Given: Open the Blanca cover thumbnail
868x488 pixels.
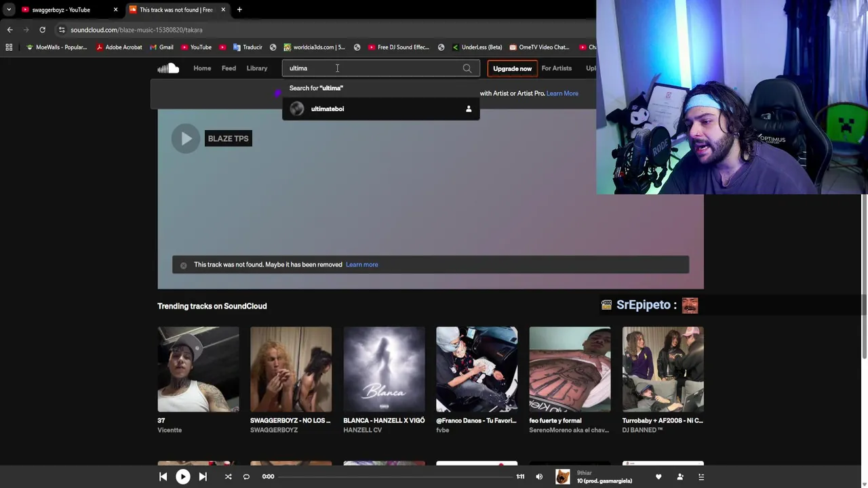Looking at the screenshot, I should click(x=384, y=369).
